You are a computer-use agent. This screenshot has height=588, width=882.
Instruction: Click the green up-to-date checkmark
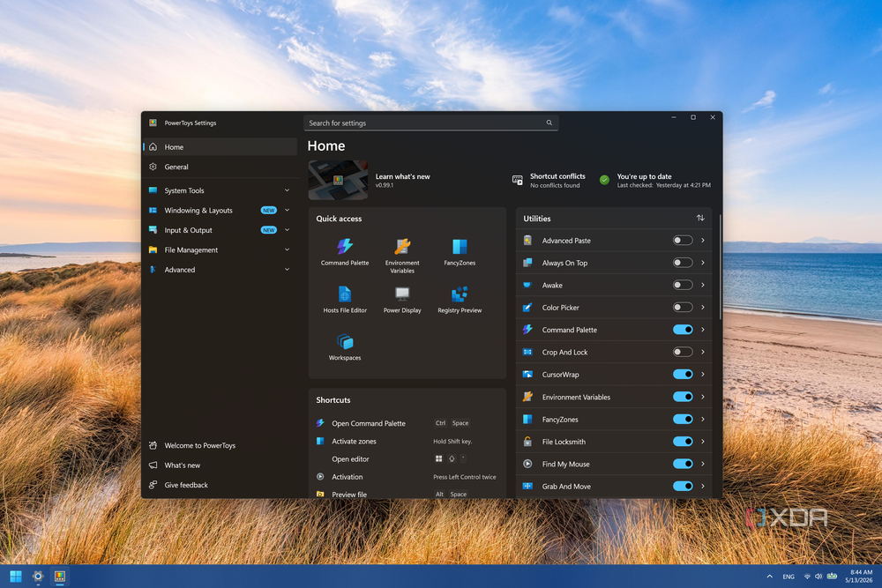(604, 181)
